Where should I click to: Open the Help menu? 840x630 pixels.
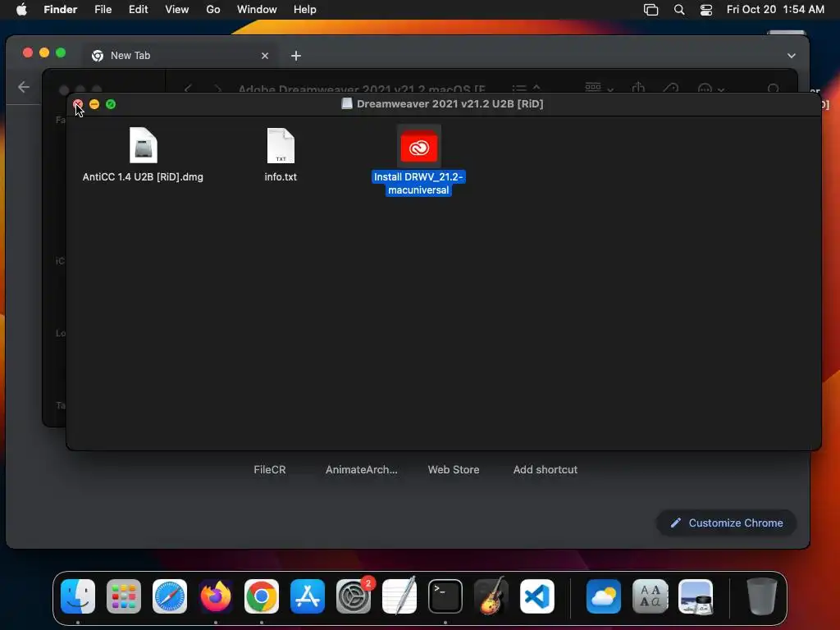coord(305,10)
